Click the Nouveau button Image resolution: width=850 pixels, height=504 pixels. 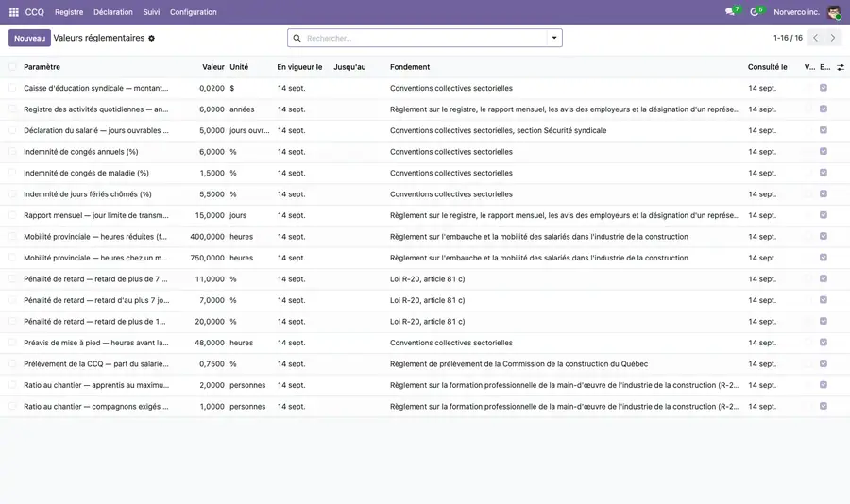30,38
